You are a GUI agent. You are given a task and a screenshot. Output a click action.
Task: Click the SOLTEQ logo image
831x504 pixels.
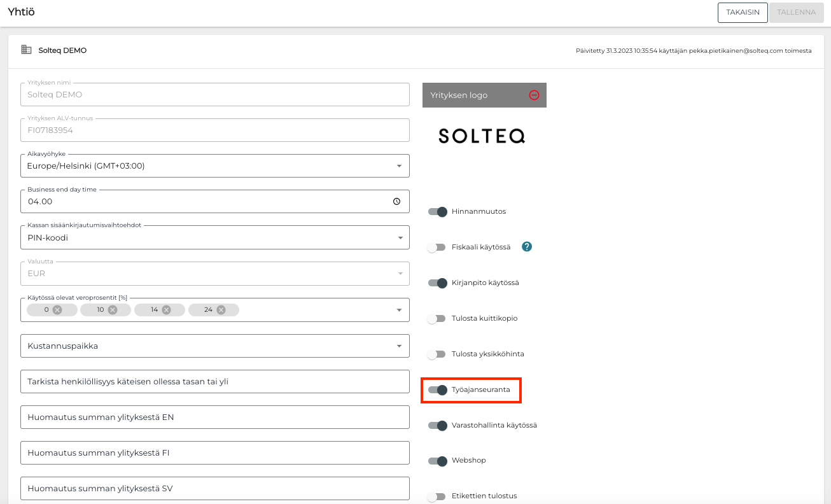coord(482,136)
